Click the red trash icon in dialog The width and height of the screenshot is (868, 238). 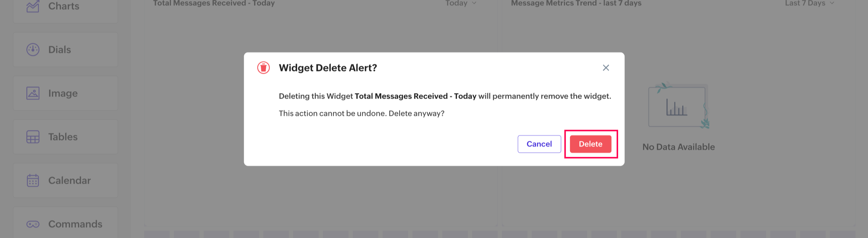[263, 68]
